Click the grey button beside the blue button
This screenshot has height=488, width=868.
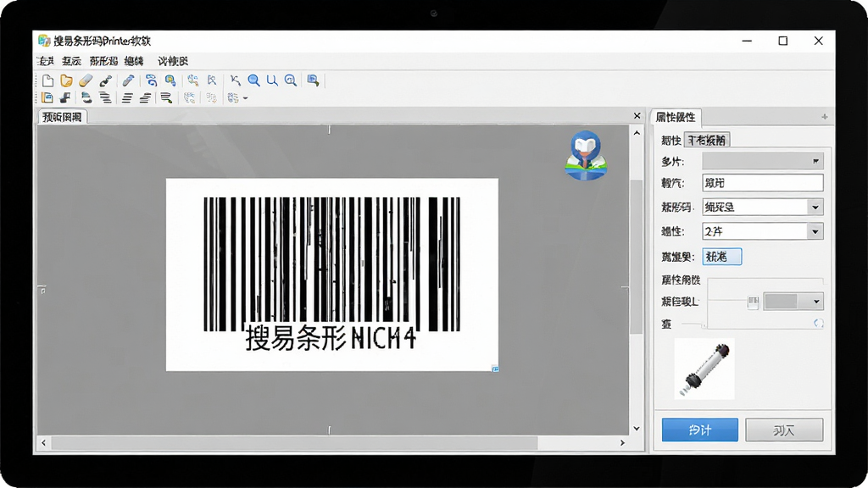click(x=784, y=430)
